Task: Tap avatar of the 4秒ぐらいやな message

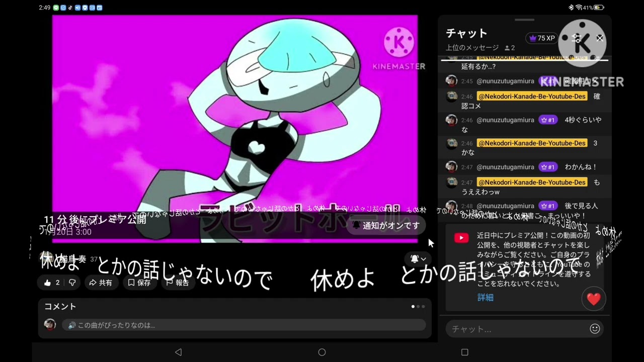Action: (x=451, y=120)
